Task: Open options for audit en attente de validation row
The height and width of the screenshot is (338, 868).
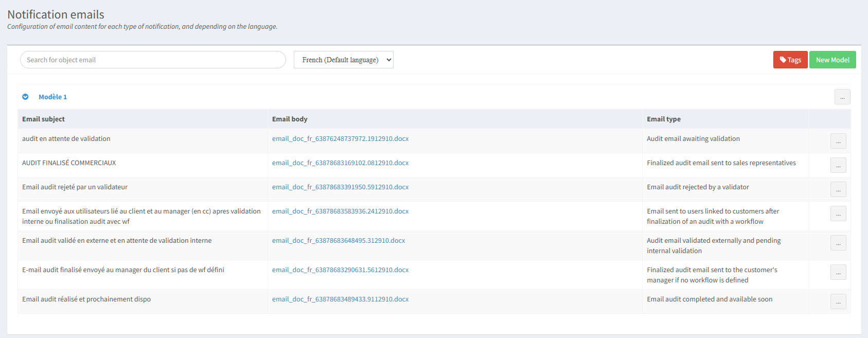Action: [x=838, y=141]
